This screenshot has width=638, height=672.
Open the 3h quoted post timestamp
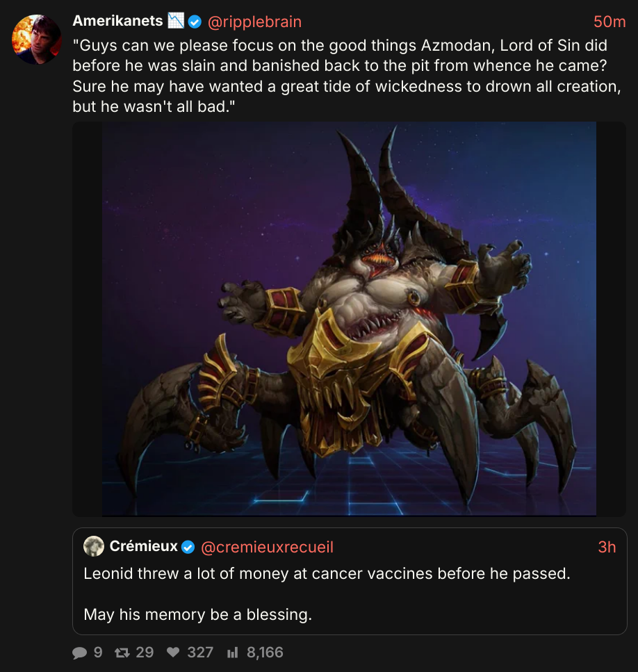click(607, 548)
